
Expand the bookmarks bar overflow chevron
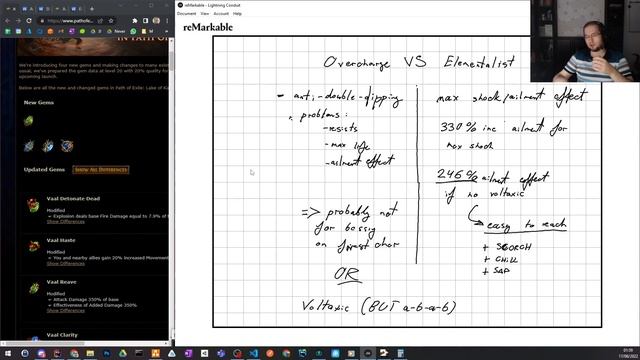[x=167, y=31]
